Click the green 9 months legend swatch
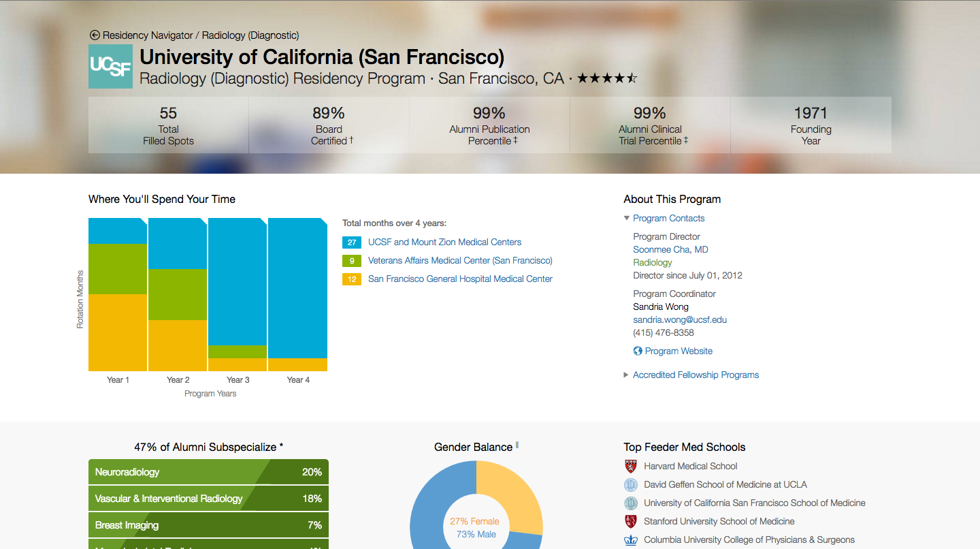 [x=352, y=261]
